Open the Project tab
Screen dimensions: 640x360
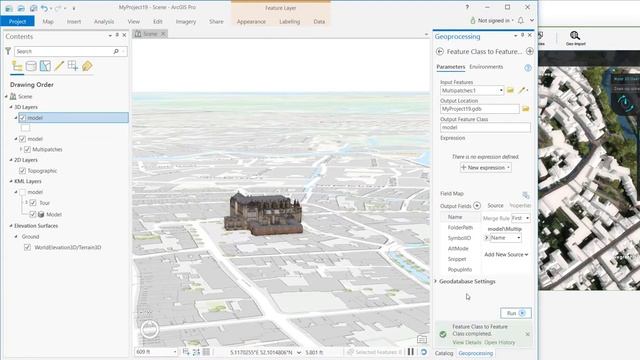point(18,21)
